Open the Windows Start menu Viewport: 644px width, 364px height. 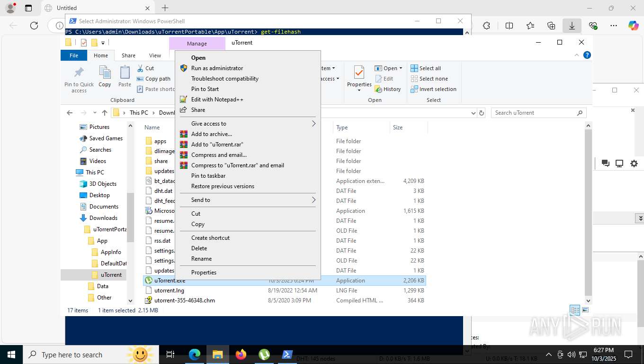coord(11,354)
